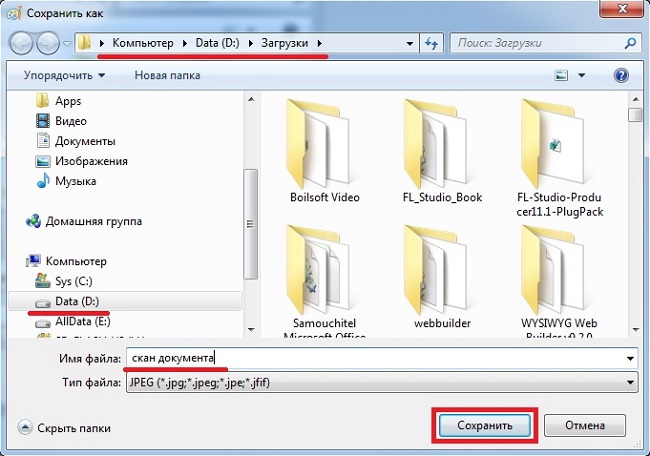
Task: Open the FL_Studio_Book folder
Action: [x=441, y=150]
